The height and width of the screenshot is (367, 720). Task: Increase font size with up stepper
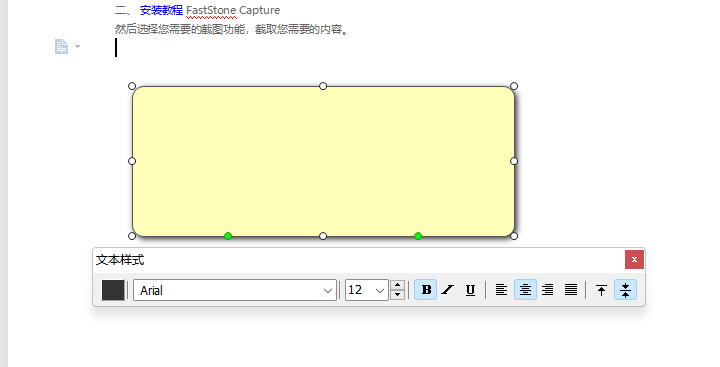point(398,285)
